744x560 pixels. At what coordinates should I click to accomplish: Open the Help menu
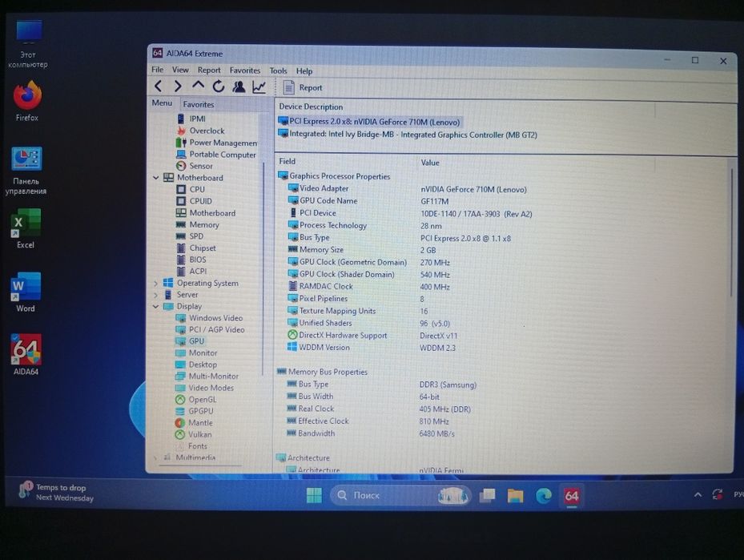(304, 71)
